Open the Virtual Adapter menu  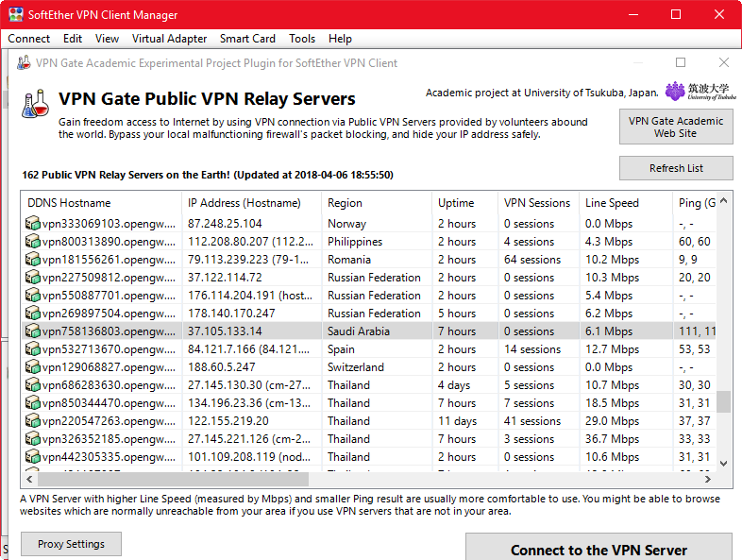[x=169, y=39]
